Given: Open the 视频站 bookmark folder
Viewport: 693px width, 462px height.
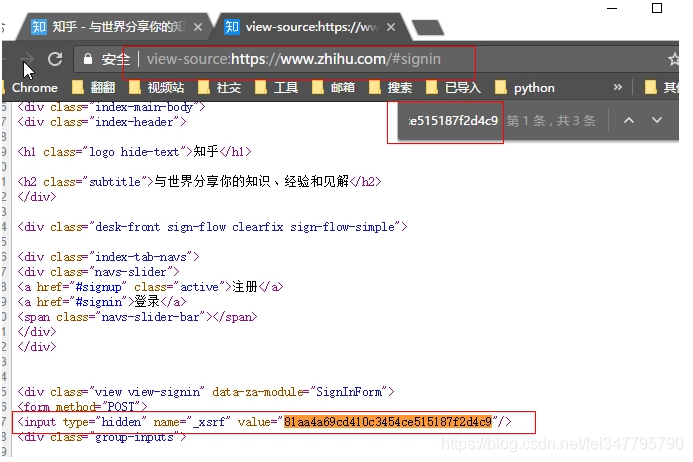Looking at the screenshot, I should click(x=157, y=88).
